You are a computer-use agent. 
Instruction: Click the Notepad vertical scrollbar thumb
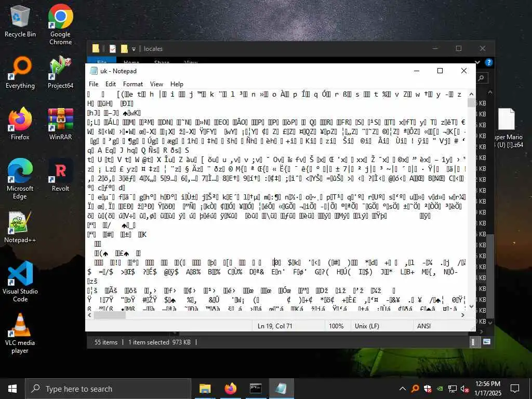coord(471,102)
